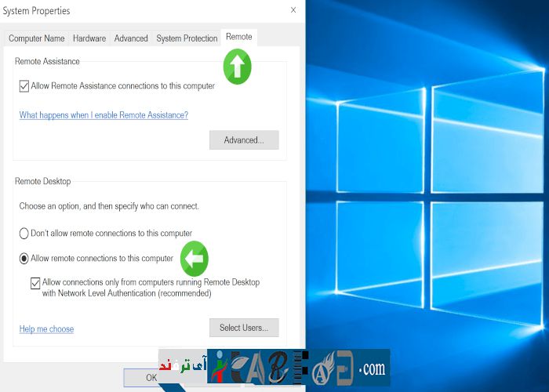Toggle the Network Level Authentication checkbox
Screen dimensions: 549x392
35,283
